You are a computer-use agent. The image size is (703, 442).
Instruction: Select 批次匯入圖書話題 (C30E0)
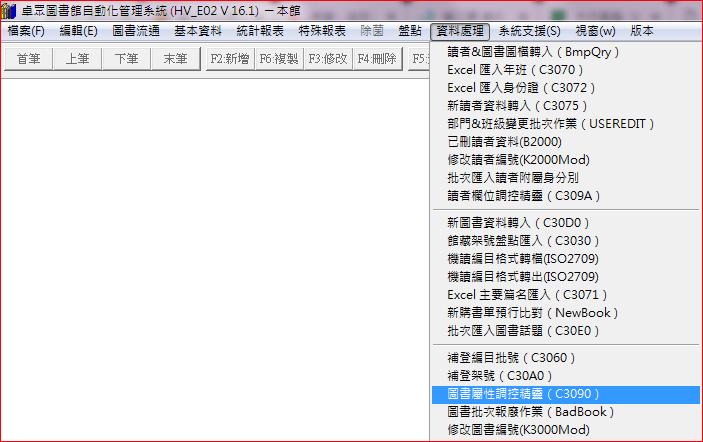coord(566,331)
